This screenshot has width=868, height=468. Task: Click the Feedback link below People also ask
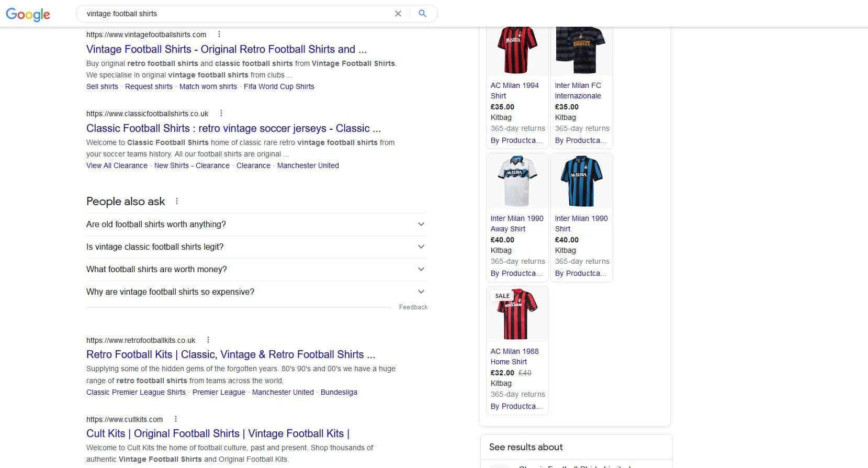(x=413, y=307)
